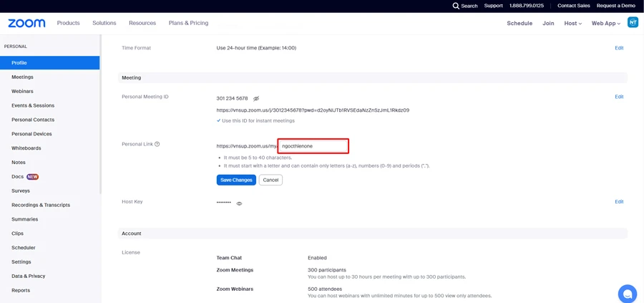Go to Plans & Pricing
644x303 pixels.
(x=188, y=23)
